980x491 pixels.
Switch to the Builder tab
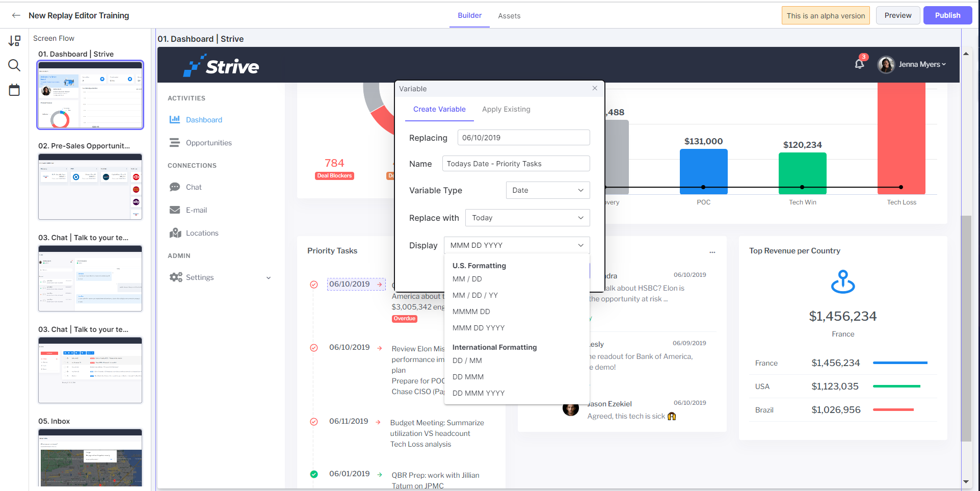click(x=469, y=15)
